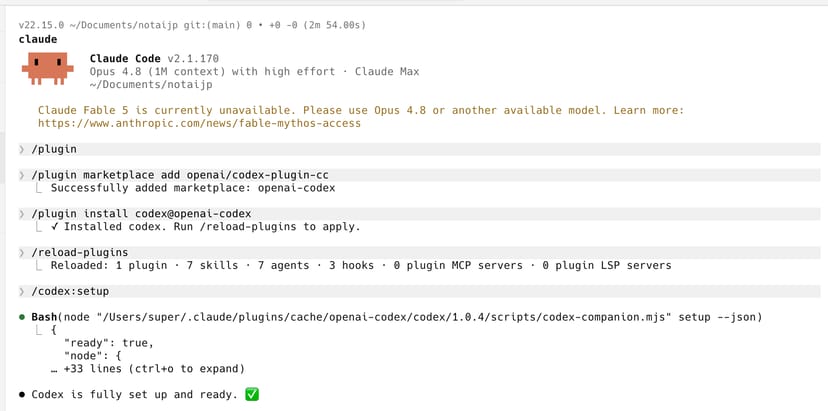This screenshot has height=411, width=828.
Task: Click the shell prompt line showing 'v22.15.0'
Action: pyautogui.click(x=192, y=25)
